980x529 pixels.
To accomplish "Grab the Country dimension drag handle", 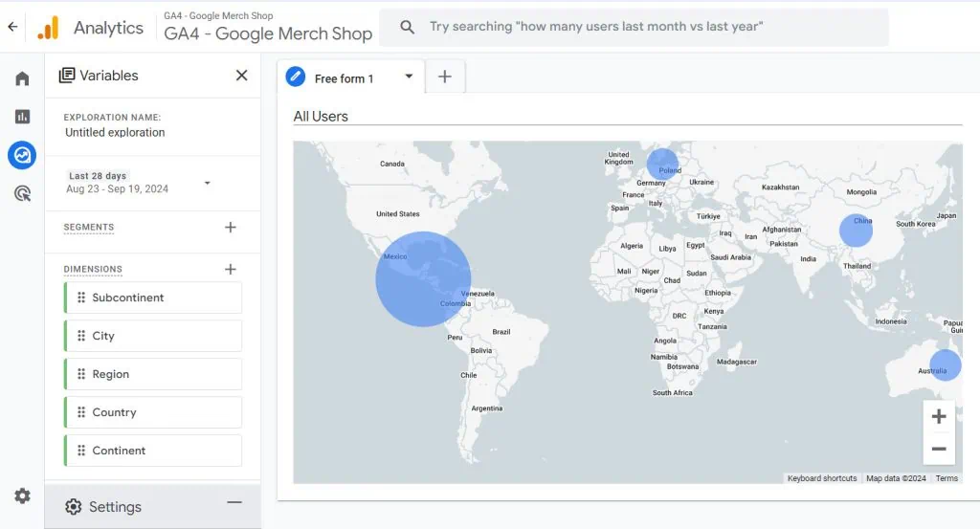I will point(81,412).
